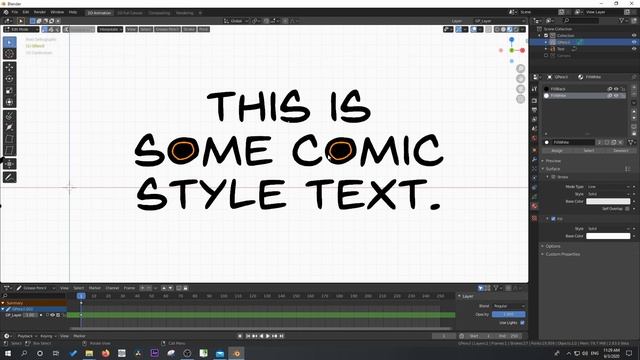Open the Blend Regular dropdown in the Layer panel
The width and height of the screenshot is (640, 360).
[x=509, y=306]
